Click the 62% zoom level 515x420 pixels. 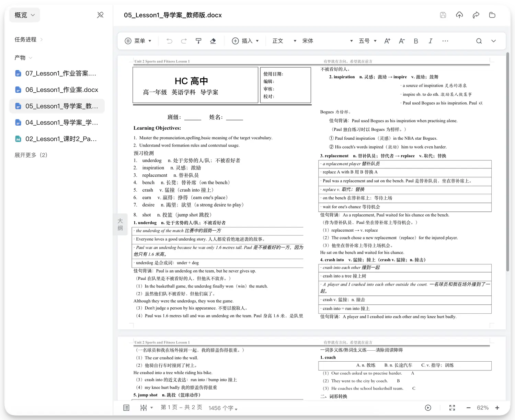[482, 408]
